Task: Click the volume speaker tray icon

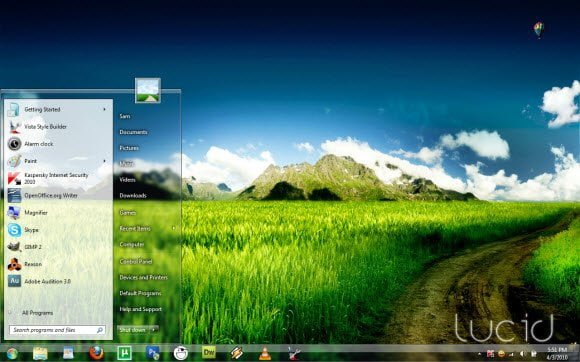Action: click(x=522, y=354)
